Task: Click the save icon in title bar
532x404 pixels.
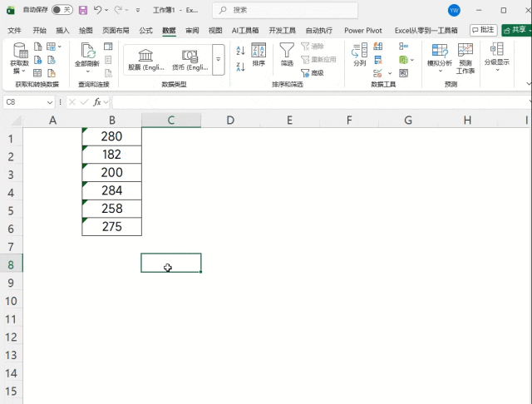Action: [83, 10]
